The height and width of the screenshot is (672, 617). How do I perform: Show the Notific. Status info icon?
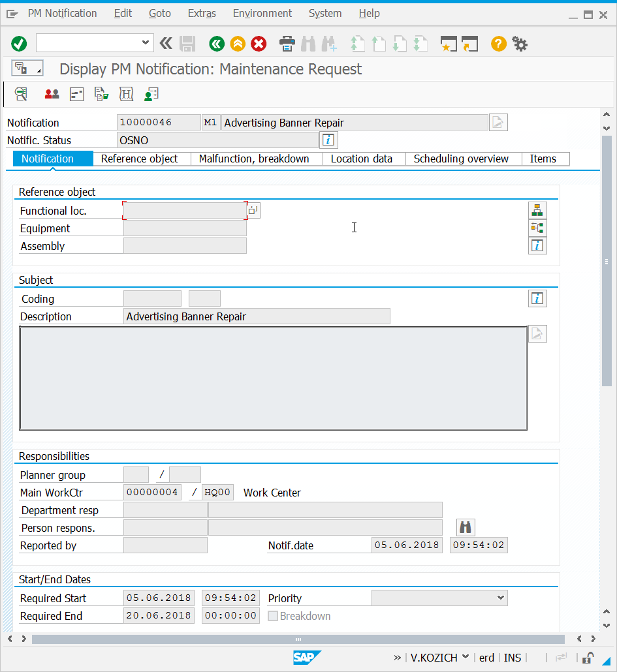(x=328, y=140)
